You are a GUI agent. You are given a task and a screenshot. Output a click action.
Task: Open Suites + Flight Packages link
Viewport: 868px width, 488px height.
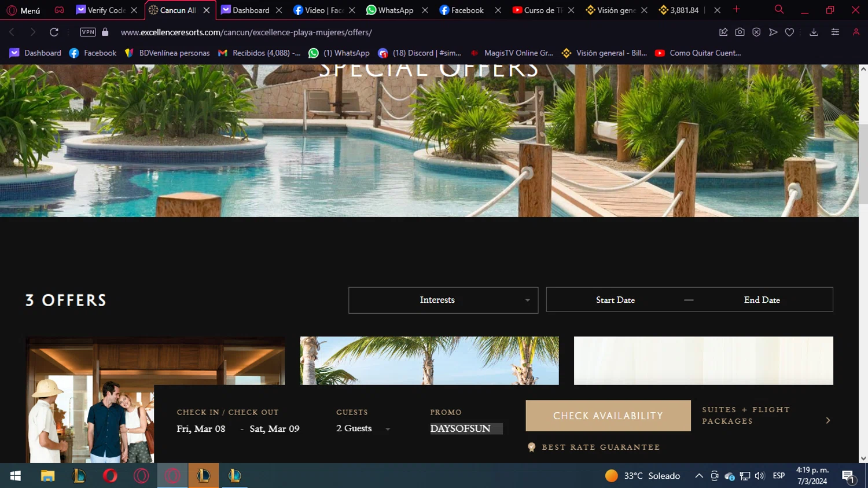coord(746,416)
